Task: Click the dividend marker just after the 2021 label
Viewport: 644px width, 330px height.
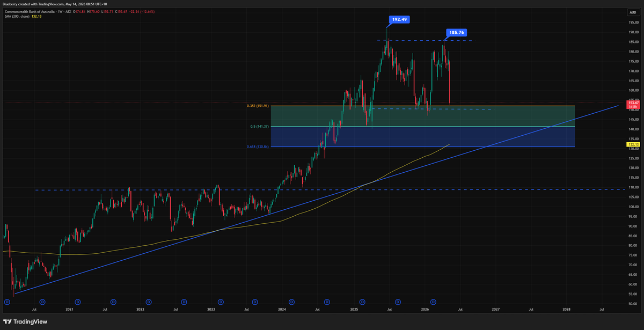Action: 78,302
